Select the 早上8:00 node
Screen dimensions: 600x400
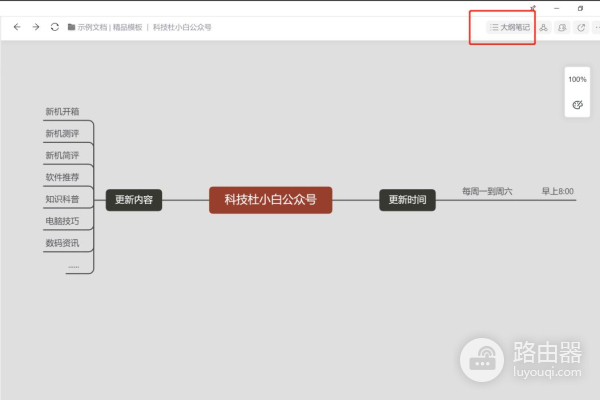point(558,191)
